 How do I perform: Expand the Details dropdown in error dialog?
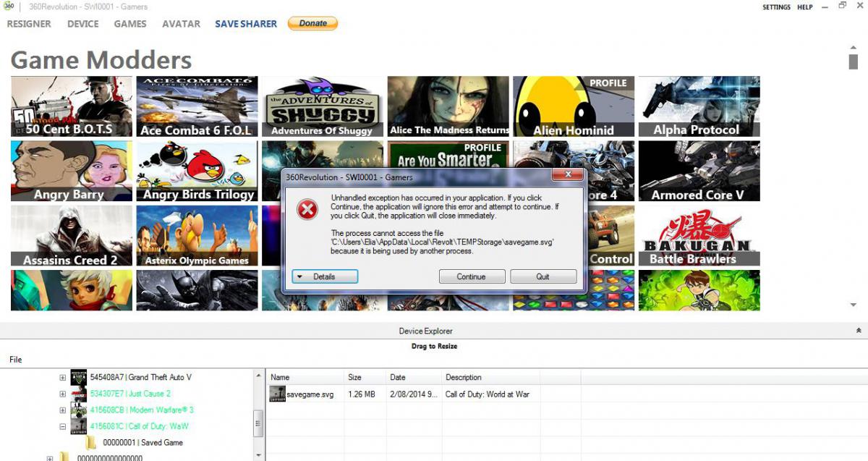[x=325, y=276]
